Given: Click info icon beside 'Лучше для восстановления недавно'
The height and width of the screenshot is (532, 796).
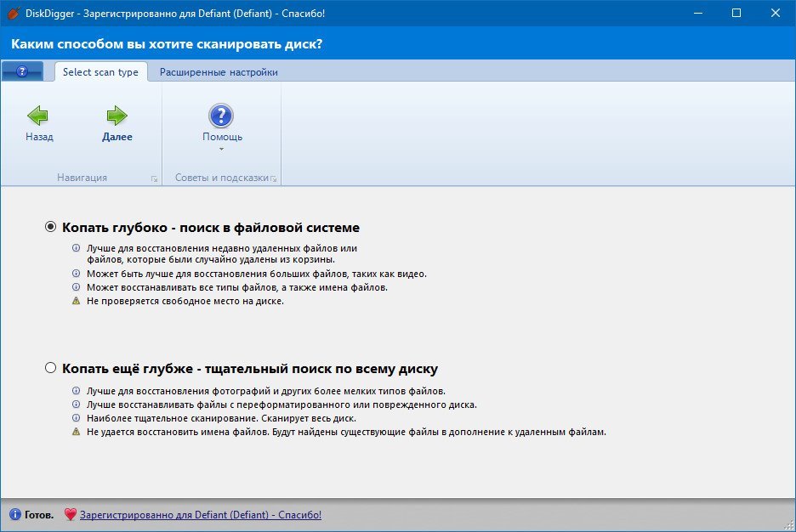Looking at the screenshot, I should [x=76, y=248].
